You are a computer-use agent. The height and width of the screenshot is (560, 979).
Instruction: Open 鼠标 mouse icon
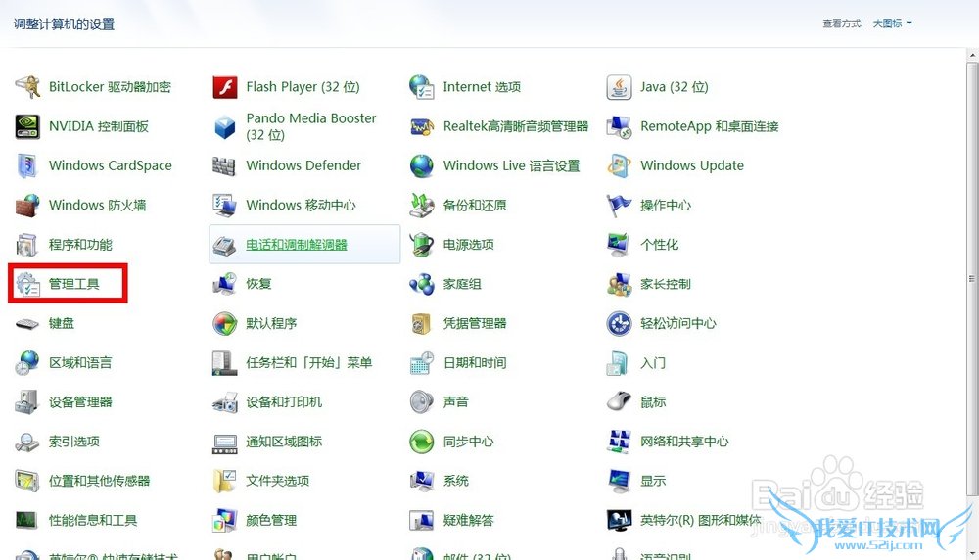pyautogui.click(x=619, y=402)
